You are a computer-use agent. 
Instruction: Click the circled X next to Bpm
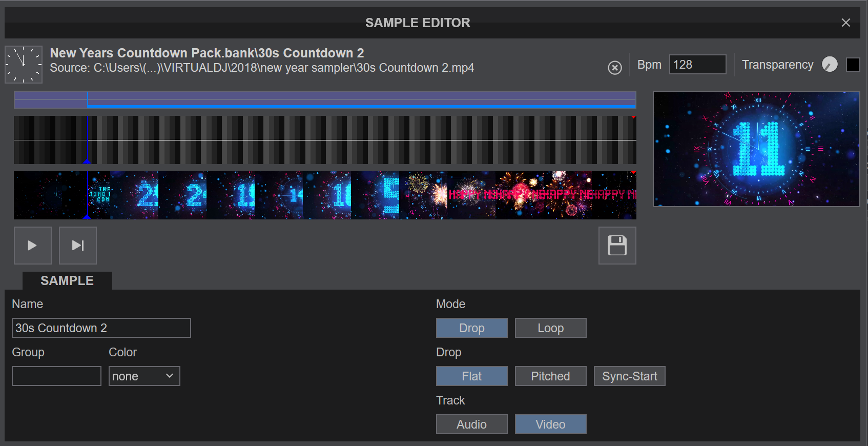pyautogui.click(x=614, y=68)
